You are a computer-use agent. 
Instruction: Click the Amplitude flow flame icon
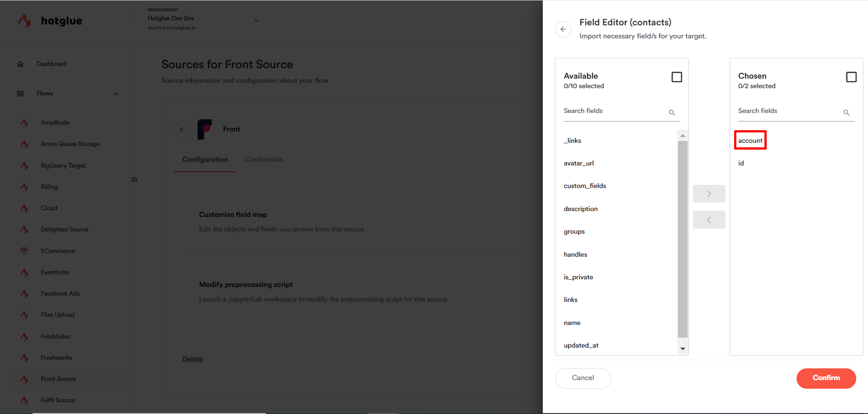point(24,123)
